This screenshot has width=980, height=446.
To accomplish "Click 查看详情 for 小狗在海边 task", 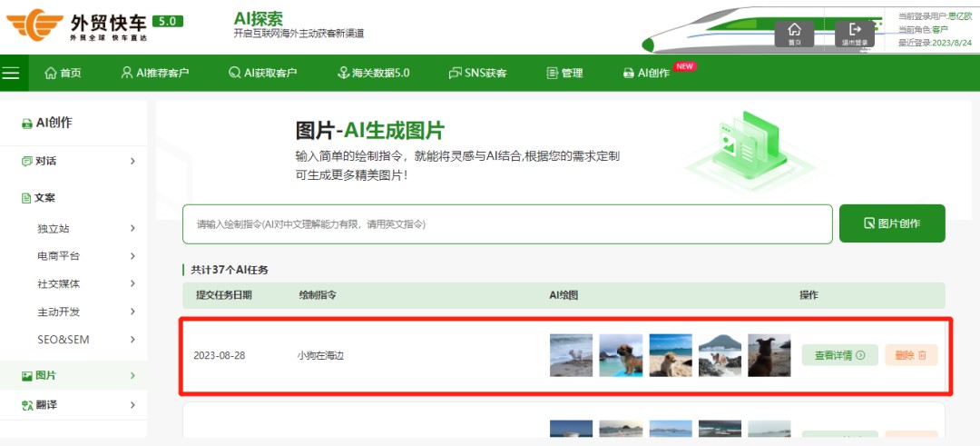I will tap(839, 355).
